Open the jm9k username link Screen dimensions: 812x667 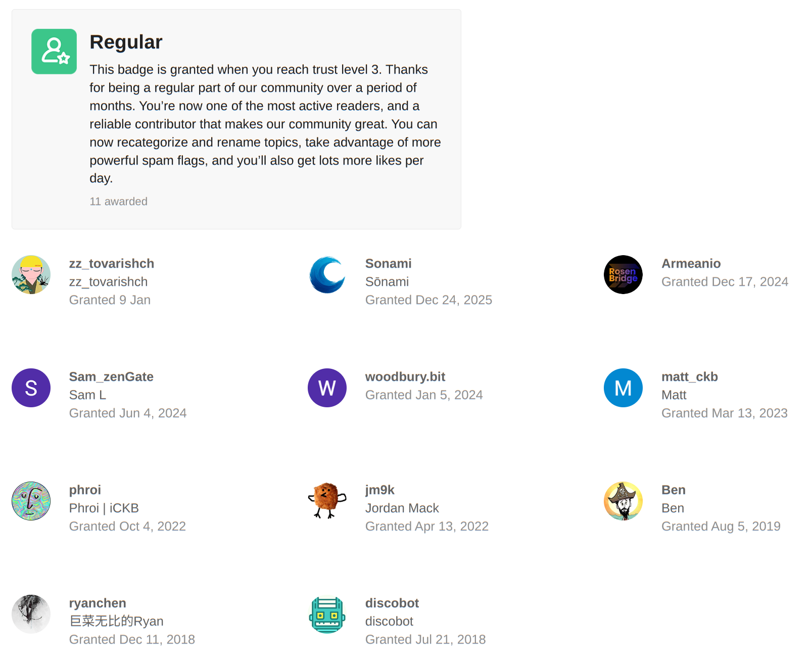[379, 490]
